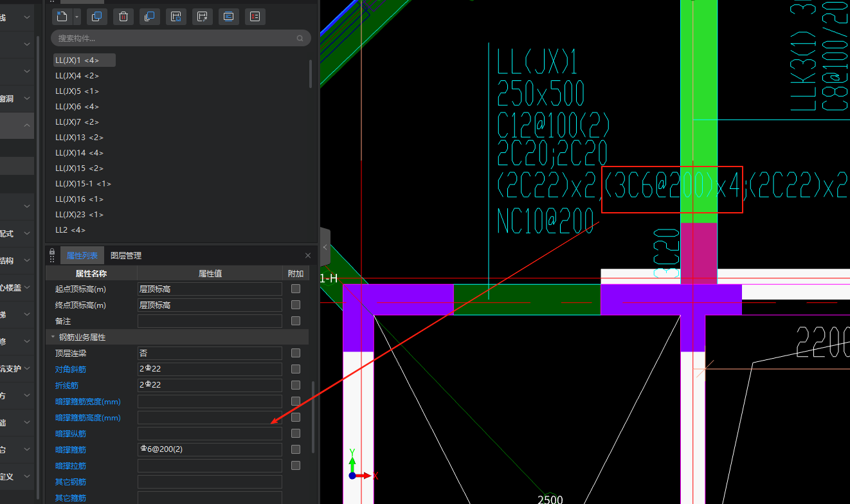The width and height of the screenshot is (850, 504).
Task: Select LL(JX)1 <4> in component list
Action: (x=84, y=60)
